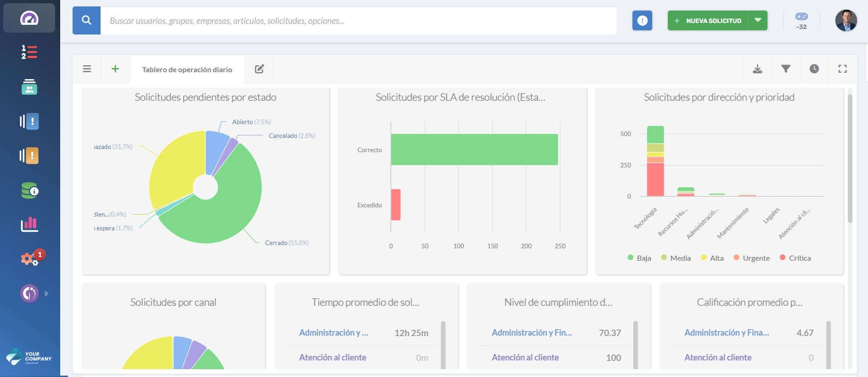Open the dashboard list hamburger menu
The height and width of the screenshot is (377, 868).
[87, 69]
